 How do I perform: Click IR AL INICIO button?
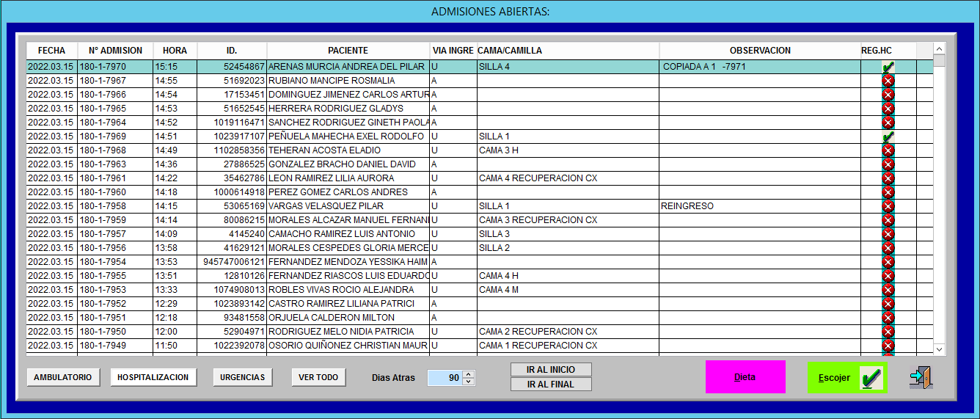click(551, 370)
